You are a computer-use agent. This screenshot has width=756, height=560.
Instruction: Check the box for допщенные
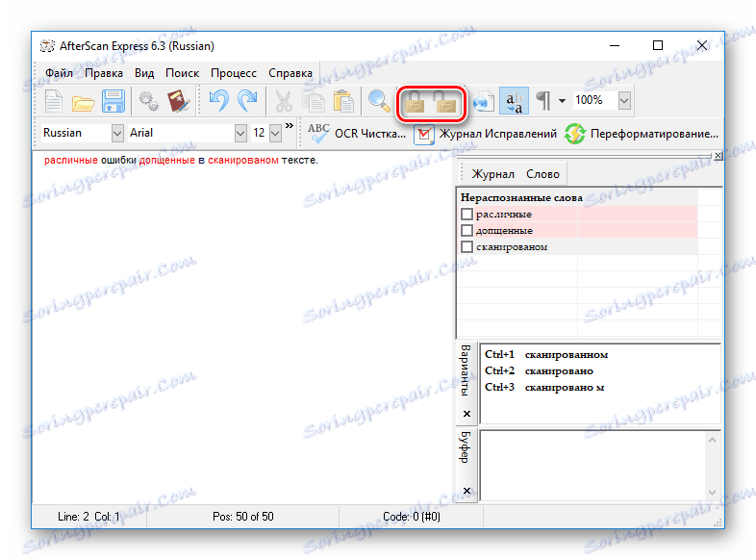pos(466,230)
